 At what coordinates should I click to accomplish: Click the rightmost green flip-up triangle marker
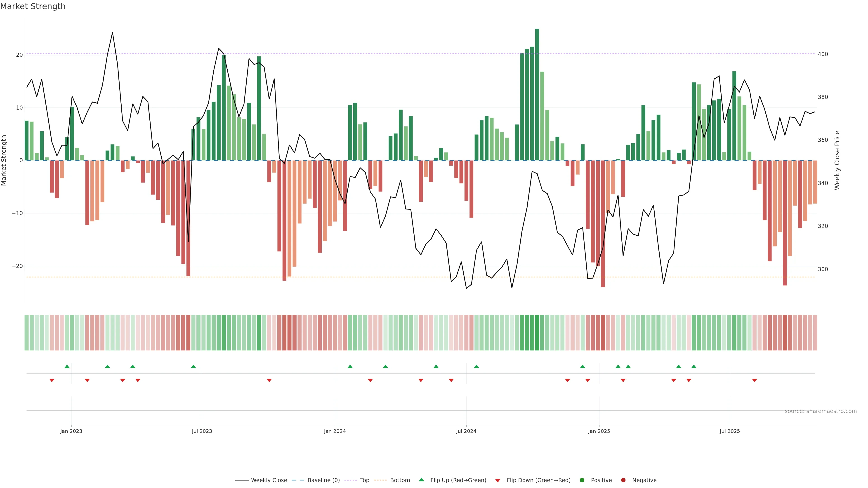694,366
